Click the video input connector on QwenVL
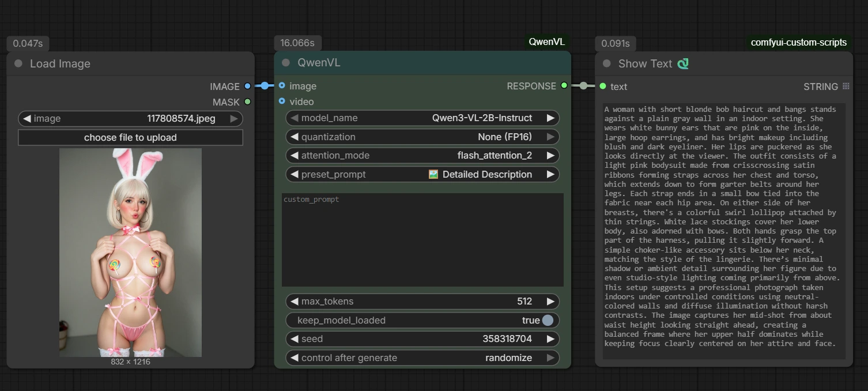This screenshot has width=868, height=391. [282, 101]
